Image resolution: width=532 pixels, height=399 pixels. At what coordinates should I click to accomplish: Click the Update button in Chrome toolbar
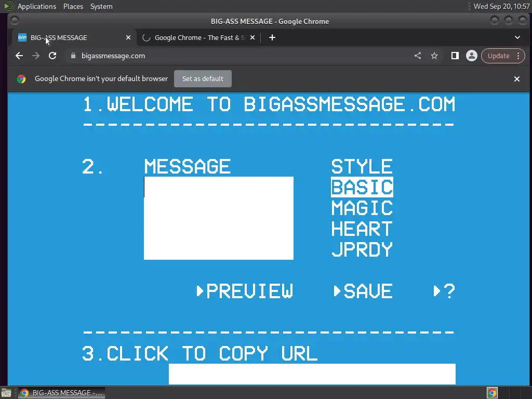[x=498, y=56]
